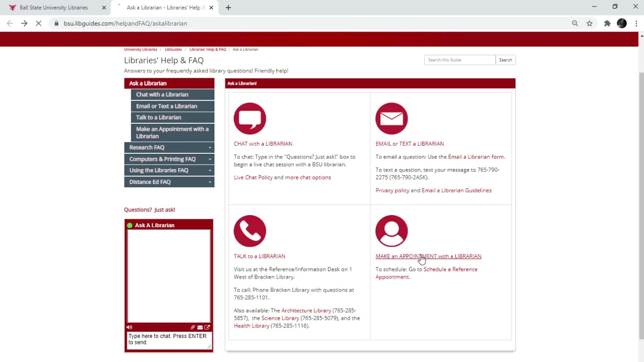Select Make an Appointment with a Librarian sidebar item

[x=173, y=132]
